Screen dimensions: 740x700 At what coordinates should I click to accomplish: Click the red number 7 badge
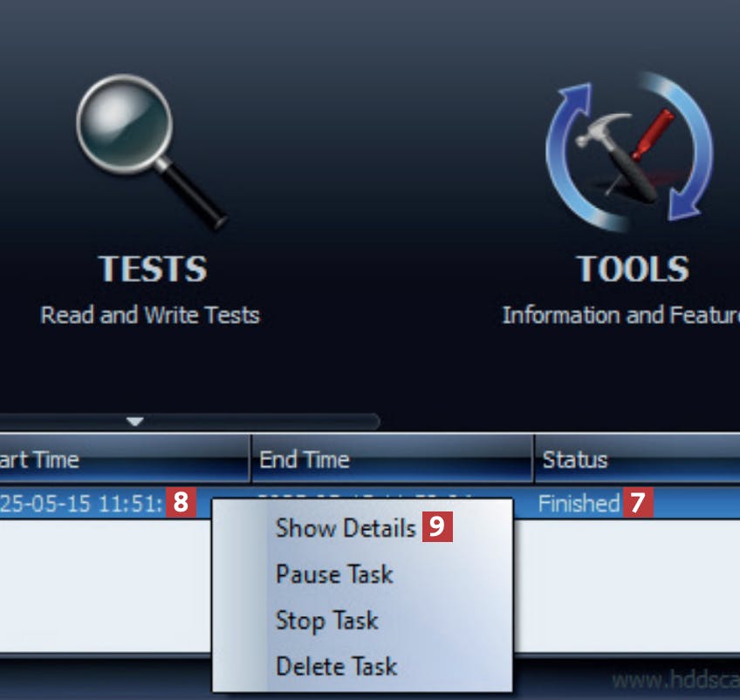pos(638,503)
